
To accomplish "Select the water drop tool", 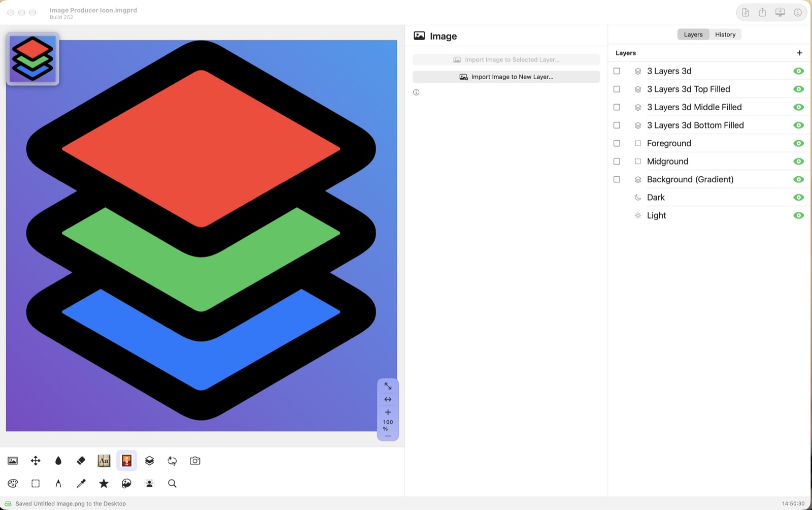I will point(58,461).
